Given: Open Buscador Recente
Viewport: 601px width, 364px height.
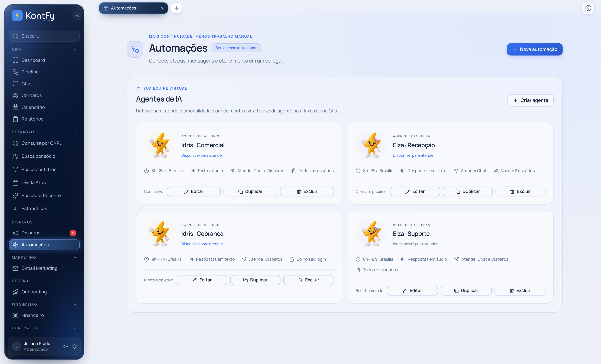Looking at the screenshot, I should 44,196.
